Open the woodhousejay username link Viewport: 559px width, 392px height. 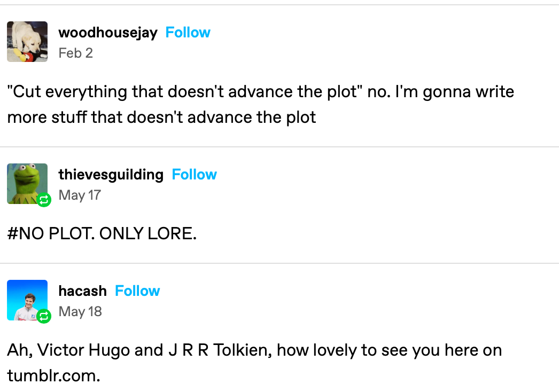pos(107,33)
